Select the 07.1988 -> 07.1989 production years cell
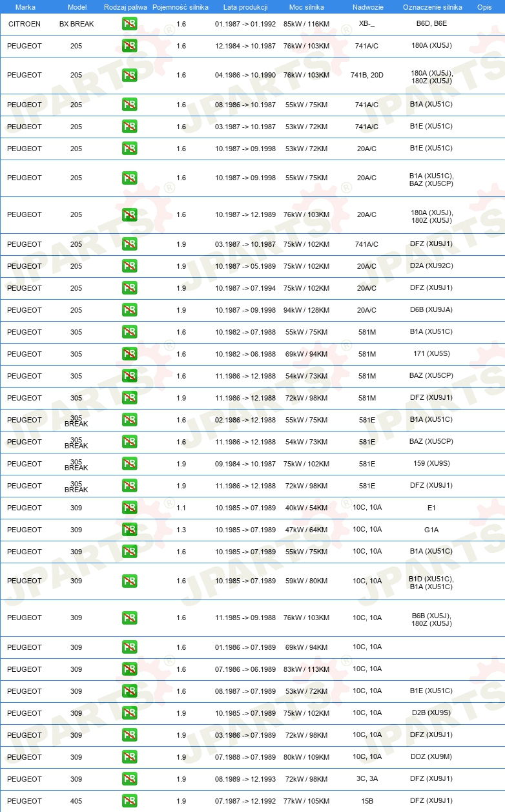The image size is (505, 812). pyautogui.click(x=245, y=757)
